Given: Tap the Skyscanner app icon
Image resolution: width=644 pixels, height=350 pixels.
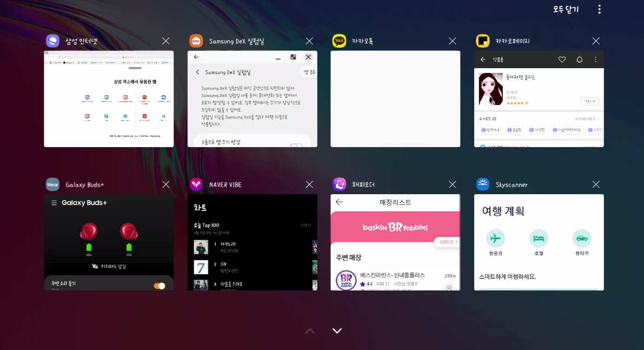Looking at the screenshot, I should [482, 184].
